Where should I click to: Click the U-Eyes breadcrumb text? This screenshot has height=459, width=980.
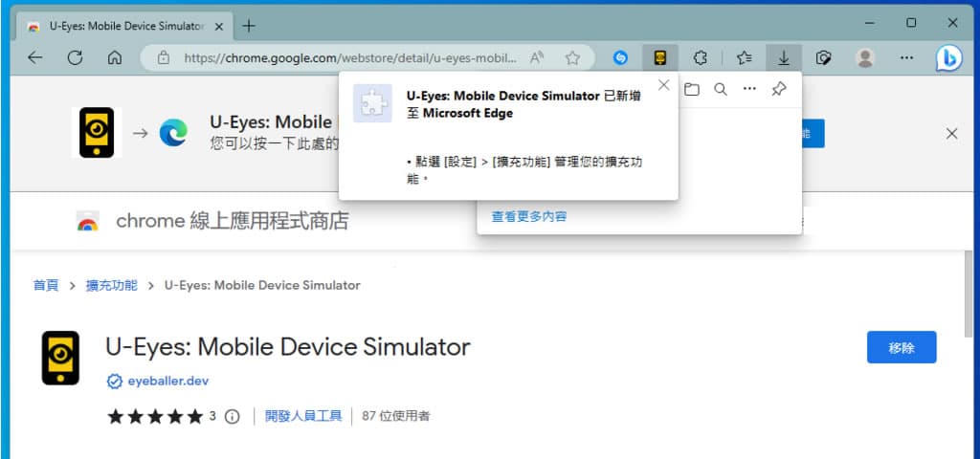[262, 285]
